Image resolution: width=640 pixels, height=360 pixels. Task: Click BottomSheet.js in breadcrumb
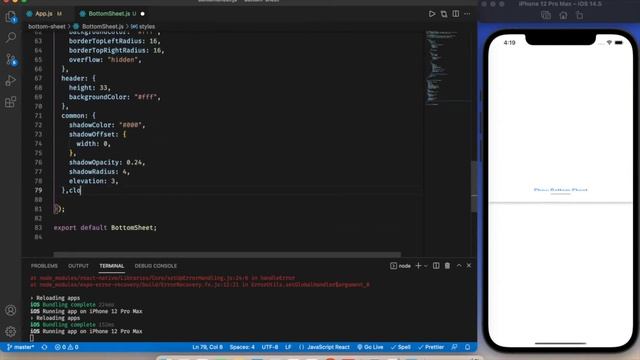click(x=102, y=27)
